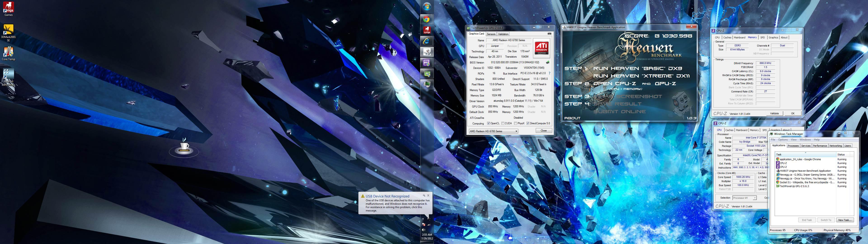The width and height of the screenshot is (868, 244).
Task: Open Heaven Benchmark desktop shortcut
Action: [8, 77]
